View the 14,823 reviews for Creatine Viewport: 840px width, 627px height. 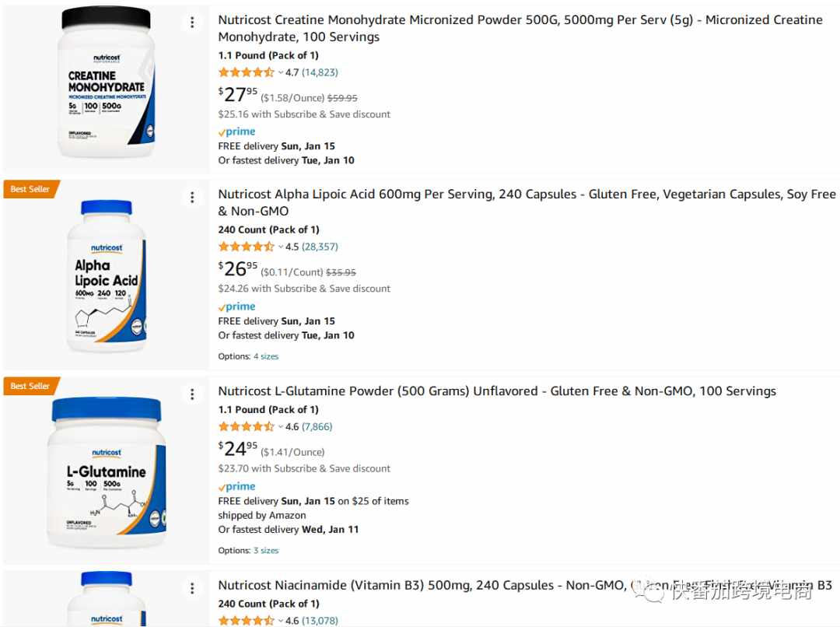[320, 72]
